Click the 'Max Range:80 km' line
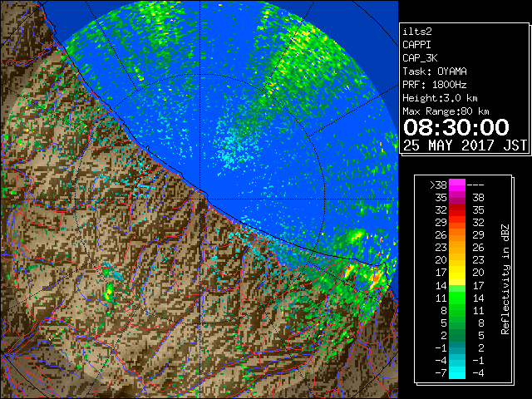 tap(446, 111)
